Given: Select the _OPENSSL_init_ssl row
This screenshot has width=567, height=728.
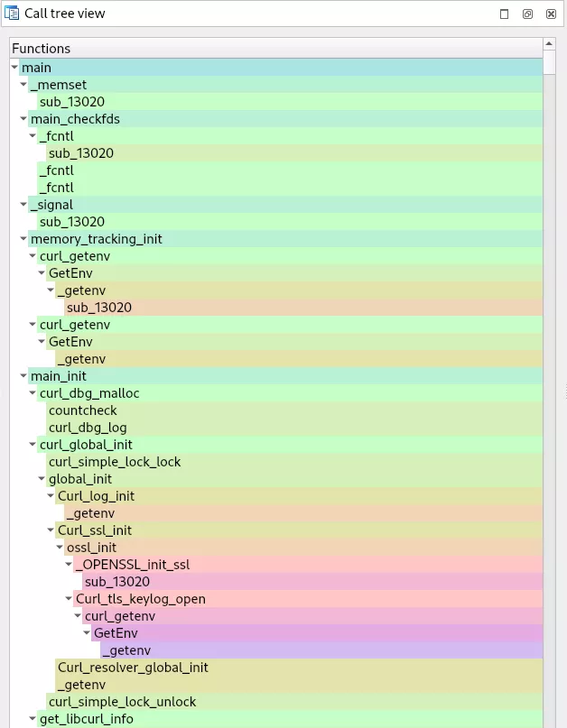Looking at the screenshot, I should point(308,565).
